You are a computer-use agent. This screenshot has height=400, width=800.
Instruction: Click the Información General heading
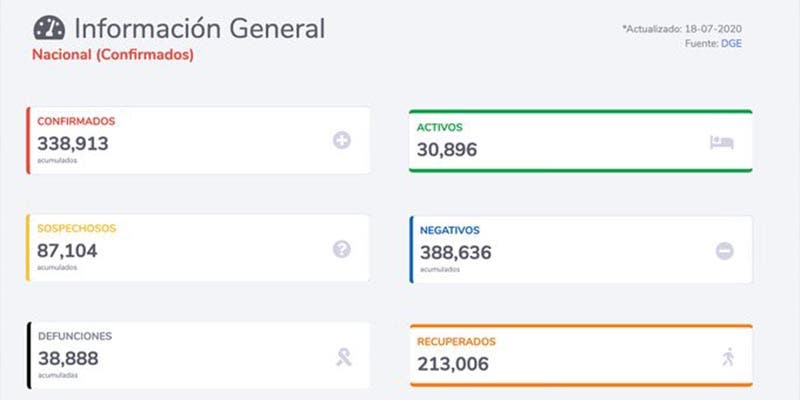(x=199, y=28)
